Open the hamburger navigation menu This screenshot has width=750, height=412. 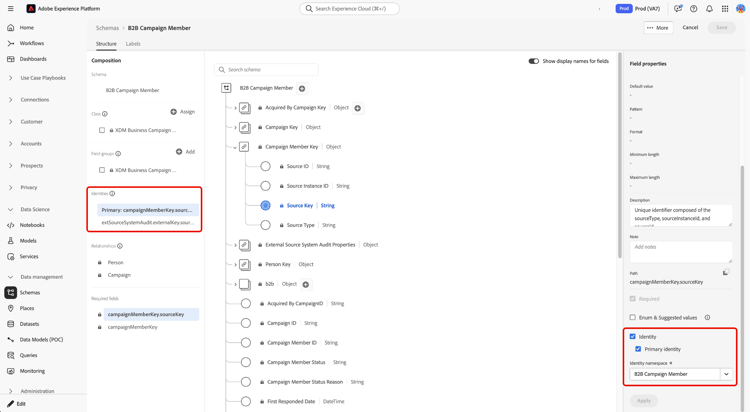(11, 9)
